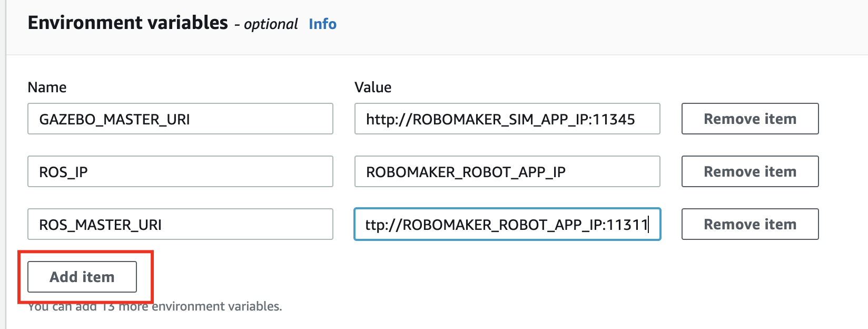
Task: Click the Add item button
Action: click(82, 277)
